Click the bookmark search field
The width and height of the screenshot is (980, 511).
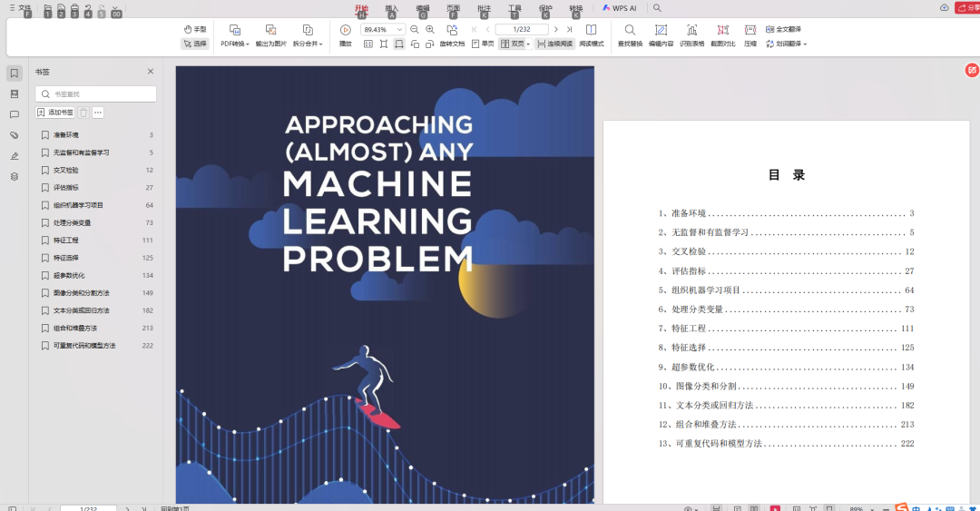point(95,93)
